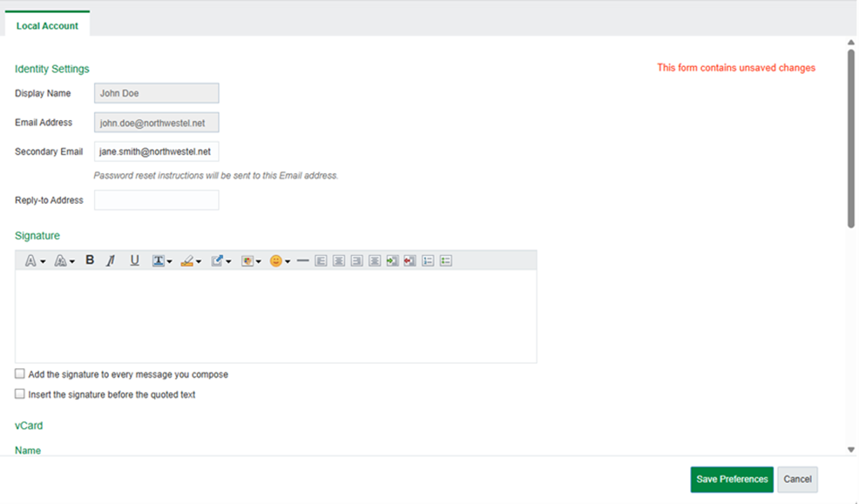The image size is (859, 504).
Task: Expand the text highlight color dropdown
Action: (191, 260)
